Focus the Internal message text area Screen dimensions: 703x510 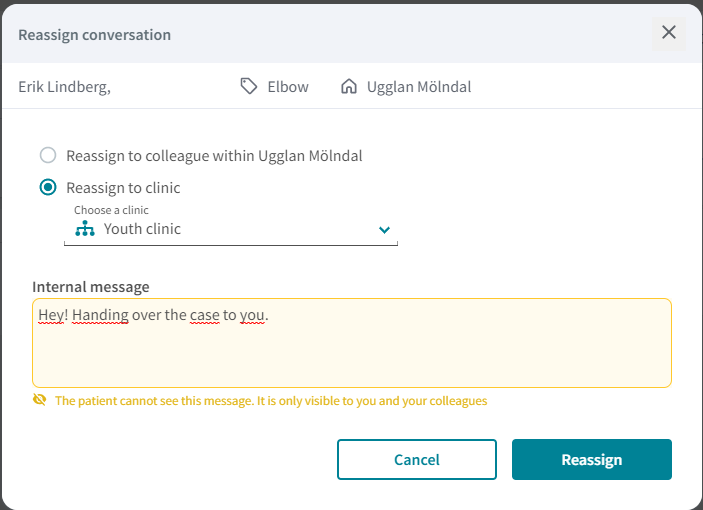pyautogui.click(x=352, y=343)
